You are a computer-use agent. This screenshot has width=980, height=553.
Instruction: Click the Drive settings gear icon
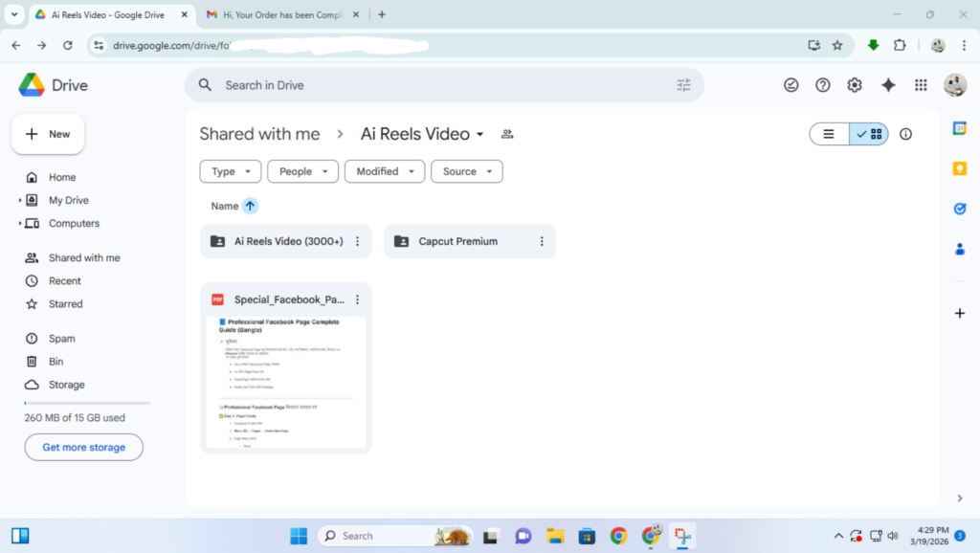pyautogui.click(x=855, y=85)
